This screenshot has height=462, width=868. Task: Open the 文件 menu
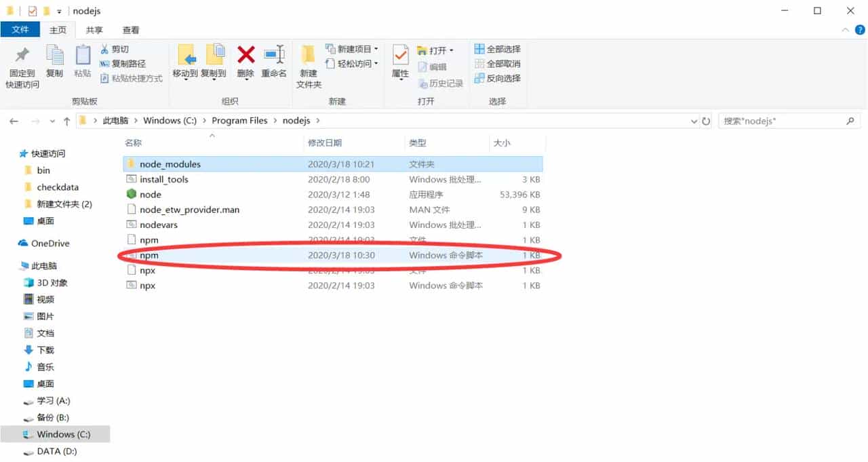click(x=21, y=29)
